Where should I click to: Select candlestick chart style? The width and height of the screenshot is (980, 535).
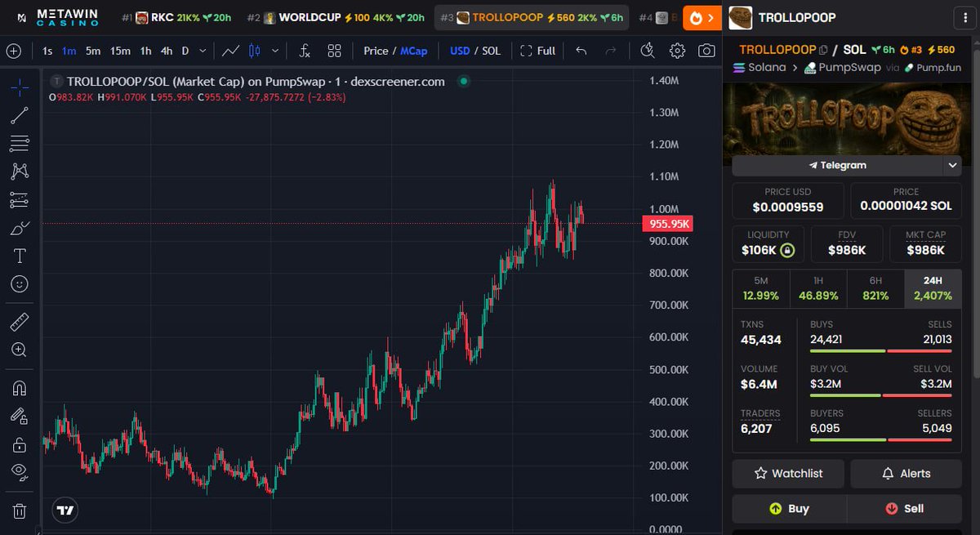pyautogui.click(x=254, y=51)
